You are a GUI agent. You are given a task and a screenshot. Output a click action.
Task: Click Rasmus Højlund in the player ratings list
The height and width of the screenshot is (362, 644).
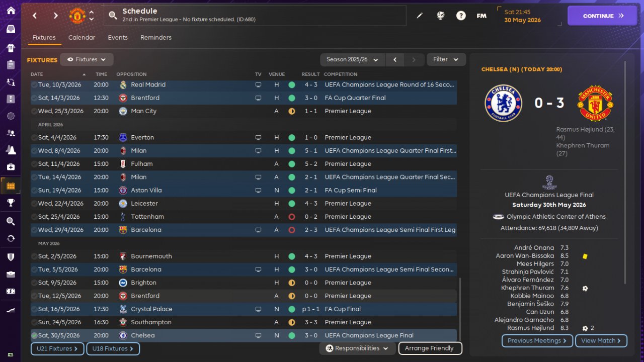point(530,328)
